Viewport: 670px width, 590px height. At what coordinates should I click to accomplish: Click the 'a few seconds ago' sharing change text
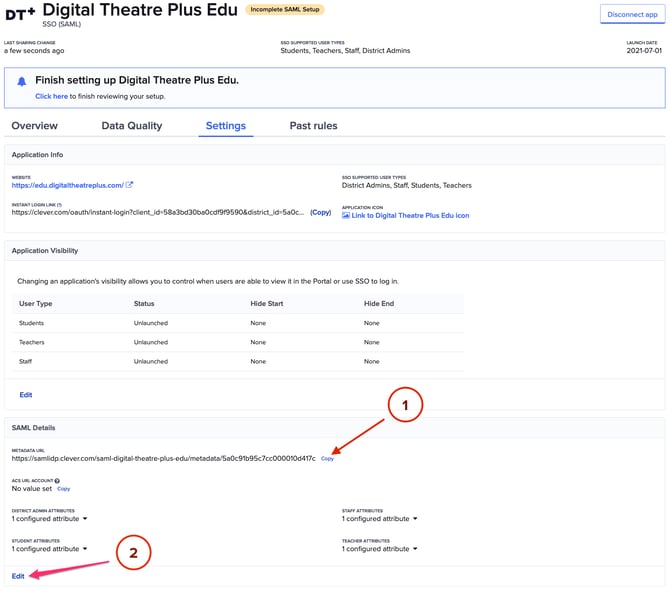coord(34,50)
